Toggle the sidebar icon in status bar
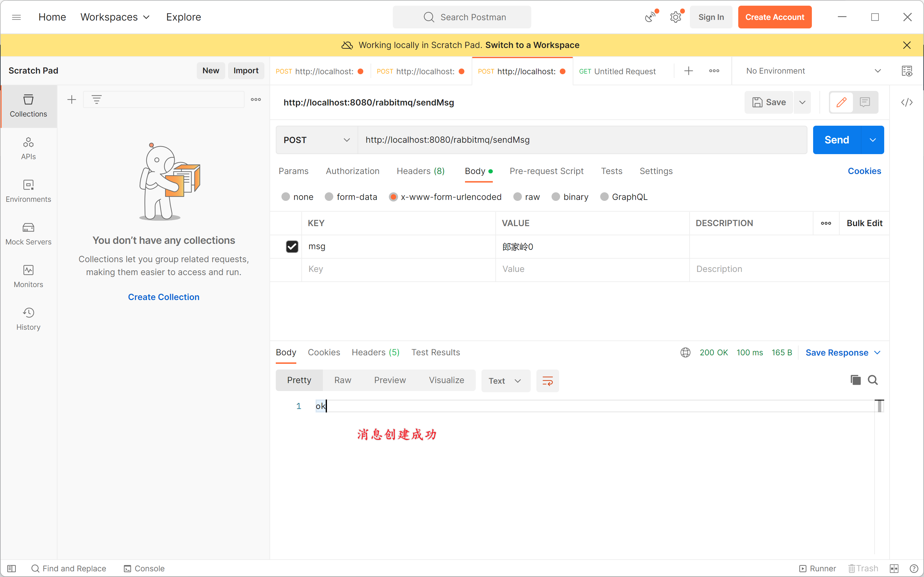This screenshot has height=577, width=924. 11,568
